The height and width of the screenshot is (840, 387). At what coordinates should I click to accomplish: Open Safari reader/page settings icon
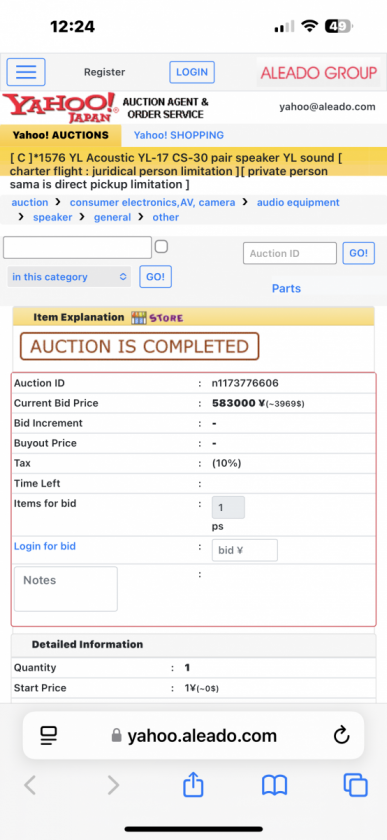tap(49, 736)
